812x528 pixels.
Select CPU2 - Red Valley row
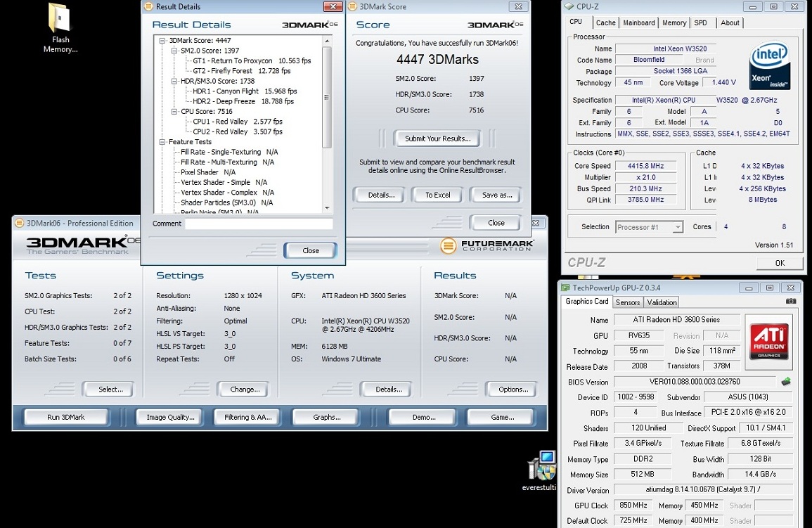tap(237, 131)
